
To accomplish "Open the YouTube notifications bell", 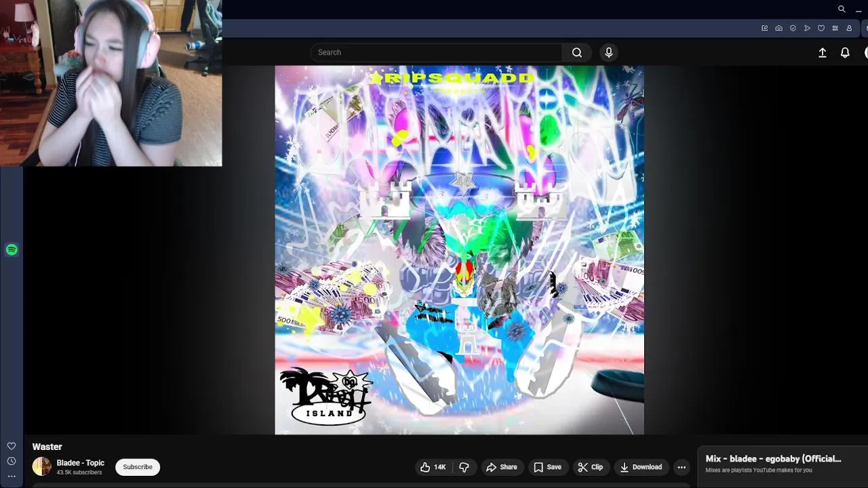I will click(x=845, y=52).
